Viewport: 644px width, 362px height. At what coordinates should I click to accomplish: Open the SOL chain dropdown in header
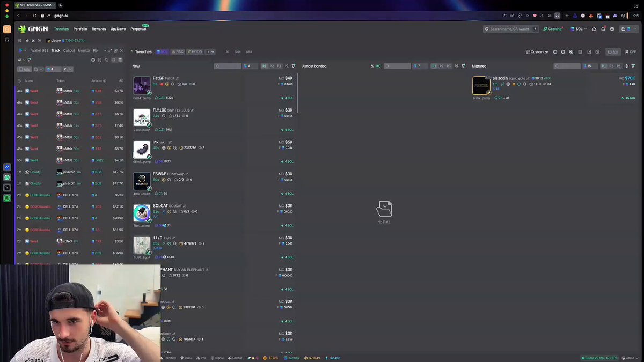click(x=579, y=29)
